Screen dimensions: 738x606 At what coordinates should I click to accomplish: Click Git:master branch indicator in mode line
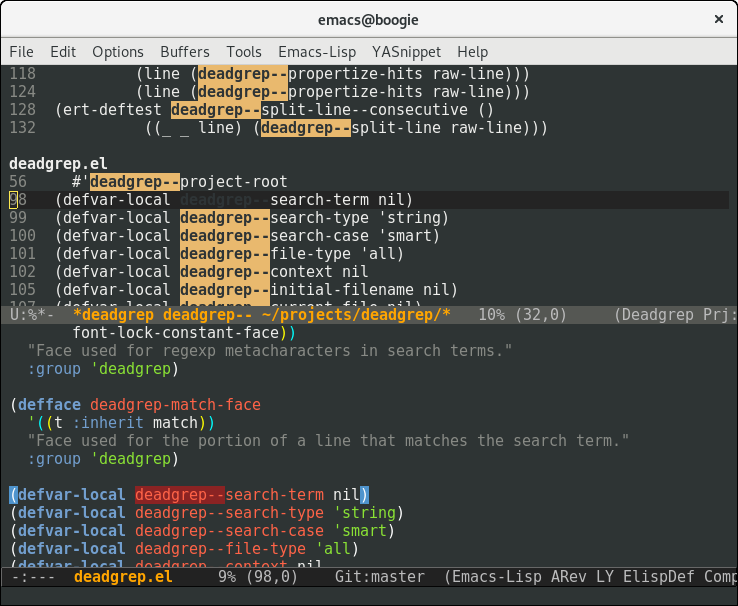click(378, 576)
